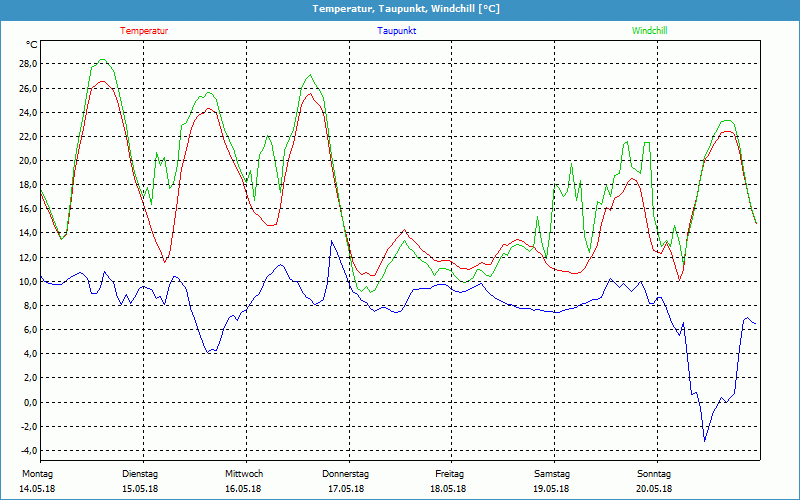Image resolution: width=800 pixels, height=500 pixels.
Task: Click the 8,0 y-axis value
Action: 31,306
